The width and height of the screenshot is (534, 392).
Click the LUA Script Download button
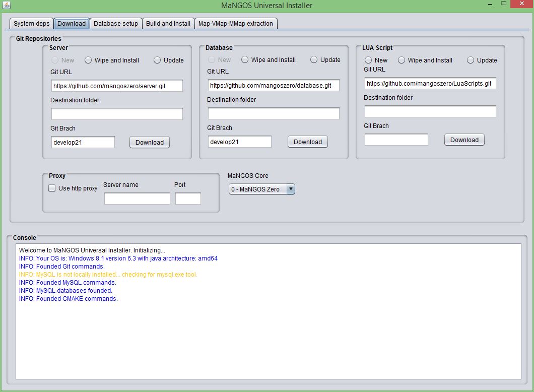point(464,140)
